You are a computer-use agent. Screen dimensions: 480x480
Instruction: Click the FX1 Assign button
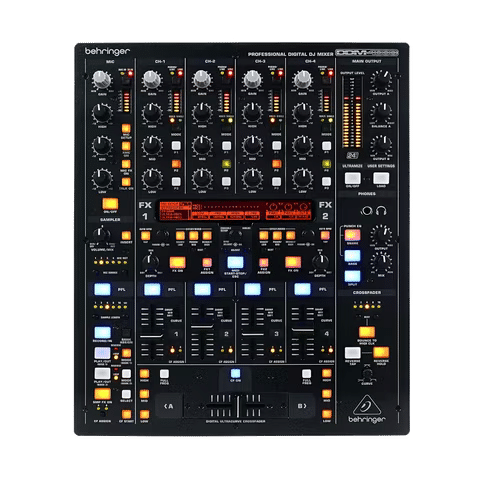pos(207,262)
